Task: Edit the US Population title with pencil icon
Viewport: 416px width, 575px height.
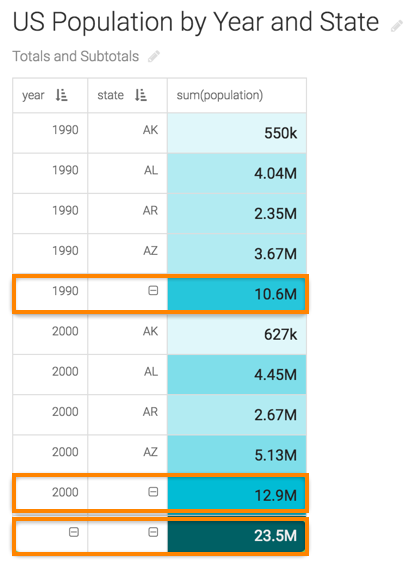Action: tap(397, 26)
